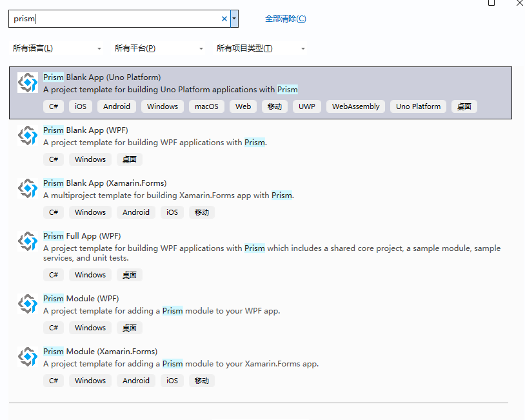Click the Prism Blank App (Uno Platform) template icon
The height and width of the screenshot is (420, 525).
[x=28, y=83]
